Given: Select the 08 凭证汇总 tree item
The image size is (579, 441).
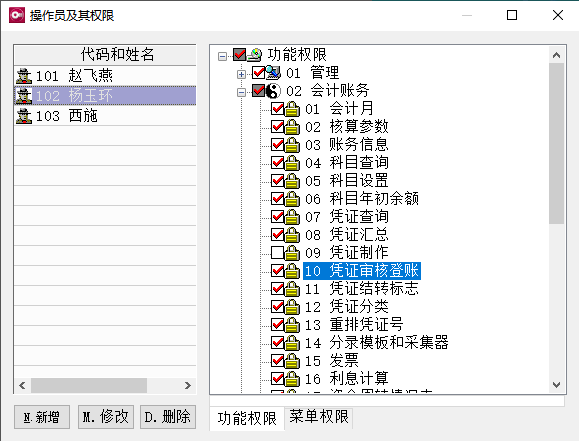Looking at the screenshot, I should click(x=347, y=235).
